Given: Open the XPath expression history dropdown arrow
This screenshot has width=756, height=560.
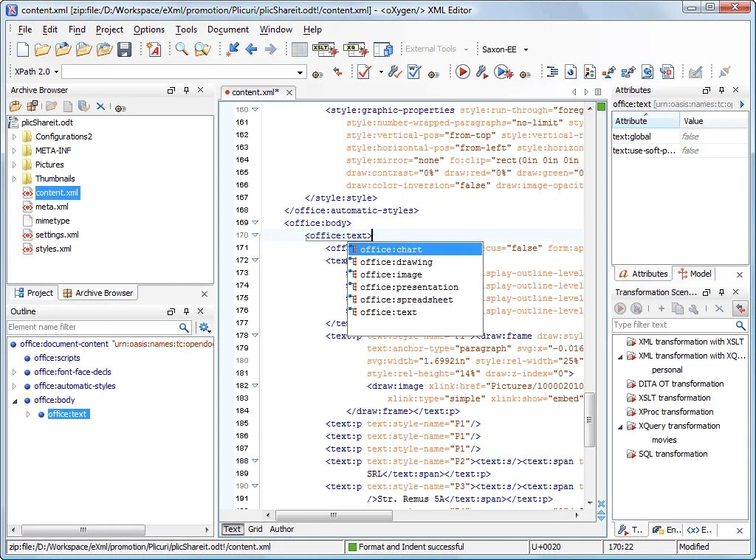Looking at the screenshot, I should [x=300, y=73].
